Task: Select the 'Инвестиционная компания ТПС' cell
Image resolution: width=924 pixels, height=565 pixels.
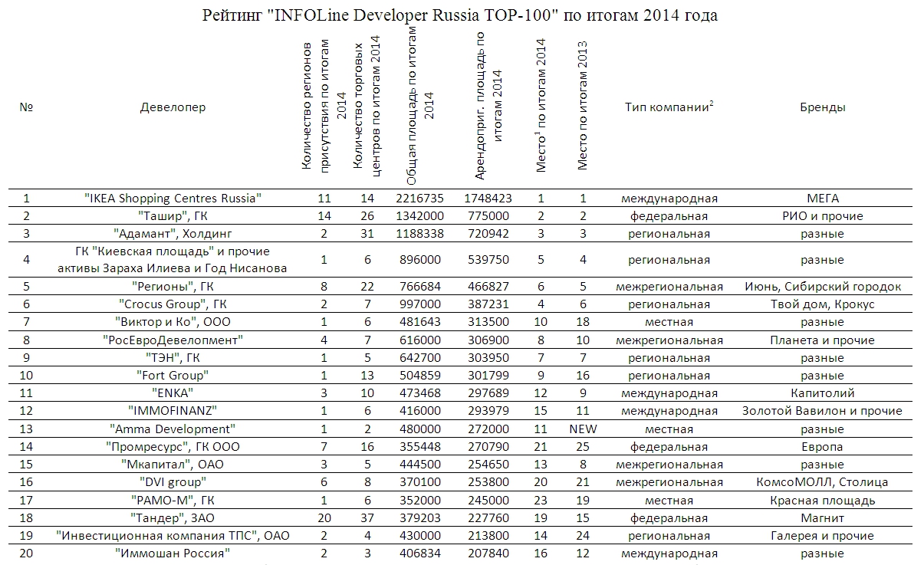Action: pos(173,535)
